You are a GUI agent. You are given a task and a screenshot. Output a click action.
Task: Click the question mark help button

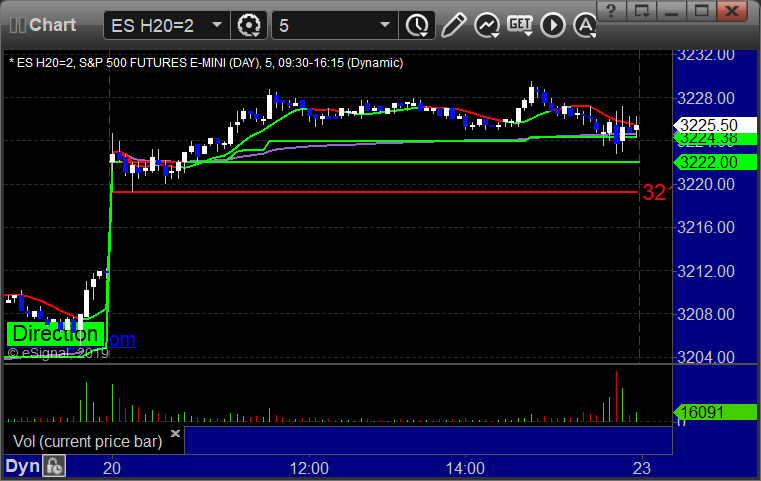[x=611, y=10]
